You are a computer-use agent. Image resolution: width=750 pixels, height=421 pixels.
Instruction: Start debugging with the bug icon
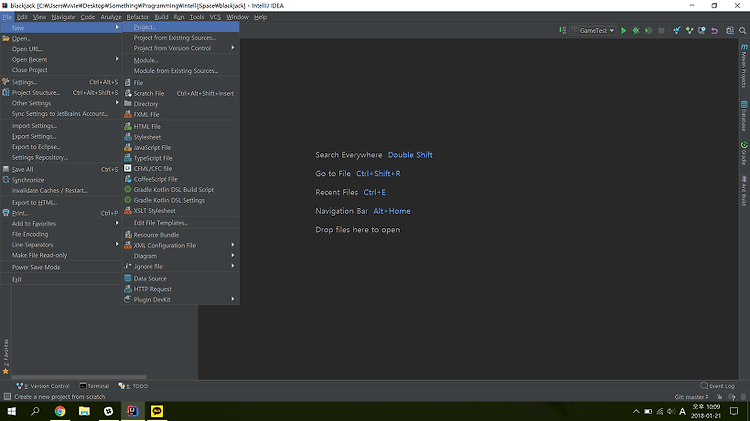coord(636,31)
